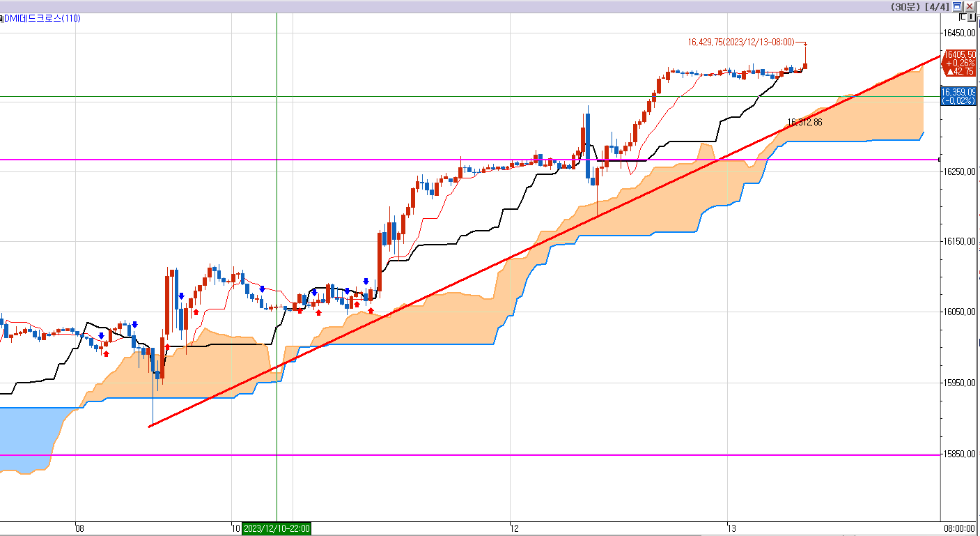Viewport: 980px width, 536px height.
Task: Click the 15950.00 price axis label
Action: coord(959,383)
